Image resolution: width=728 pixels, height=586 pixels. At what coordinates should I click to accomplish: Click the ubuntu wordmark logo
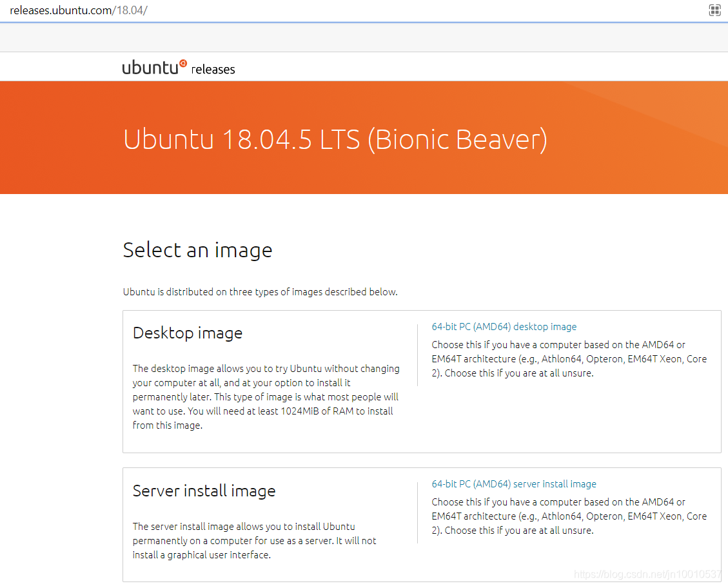(x=148, y=66)
